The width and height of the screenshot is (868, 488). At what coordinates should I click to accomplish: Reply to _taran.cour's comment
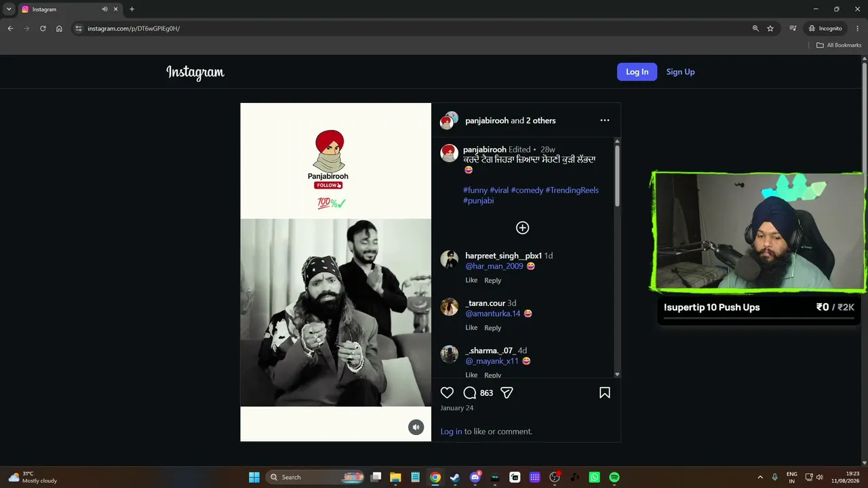point(492,328)
